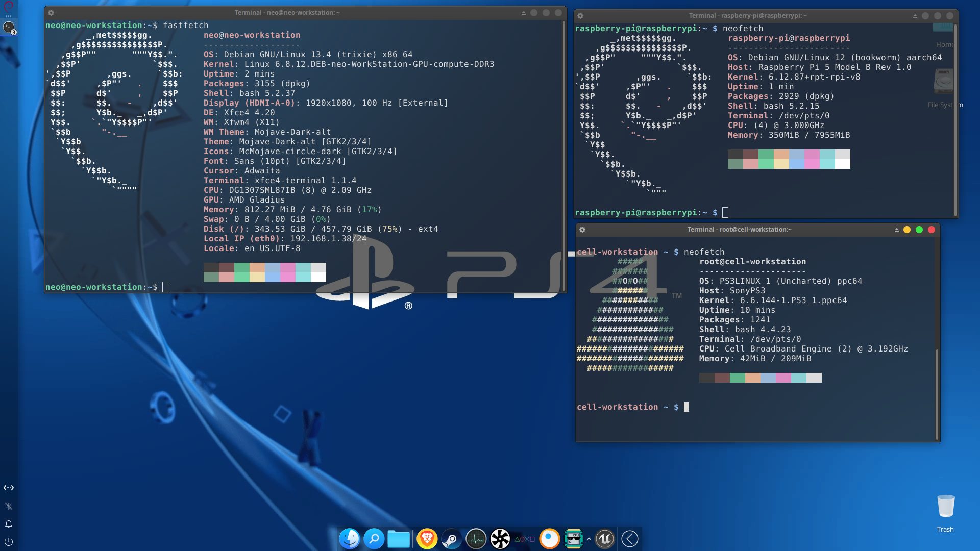Open the fan control app in dock

coord(500,539)
